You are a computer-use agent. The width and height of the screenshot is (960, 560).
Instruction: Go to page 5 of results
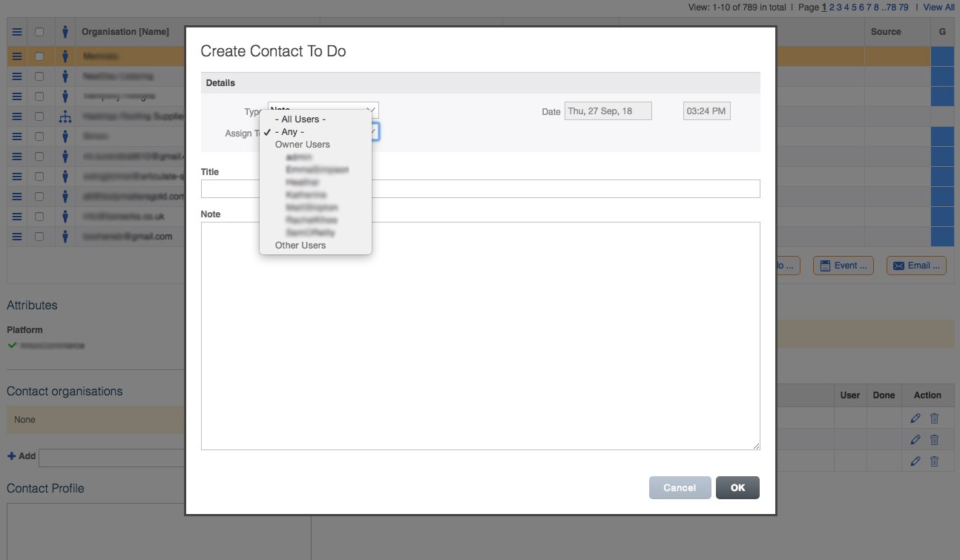click(854, 7)
